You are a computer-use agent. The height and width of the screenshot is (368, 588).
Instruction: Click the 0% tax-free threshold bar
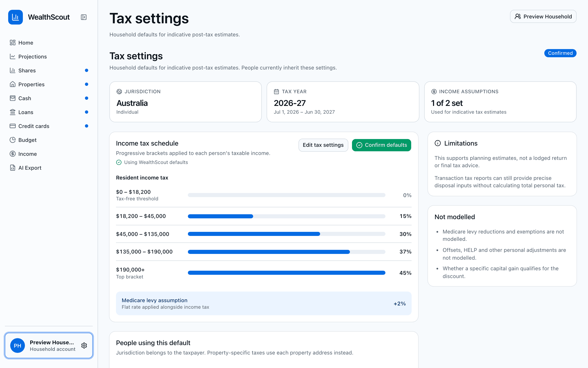[286, 195]
